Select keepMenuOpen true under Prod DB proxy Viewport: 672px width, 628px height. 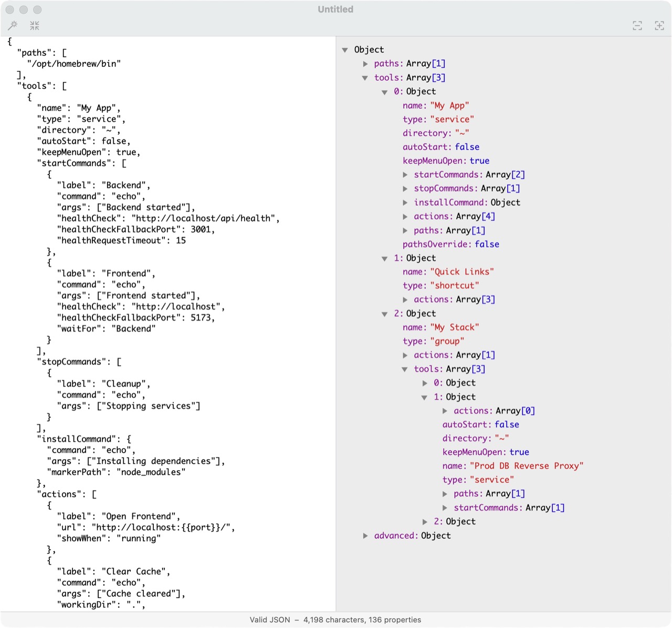point(486,452)
